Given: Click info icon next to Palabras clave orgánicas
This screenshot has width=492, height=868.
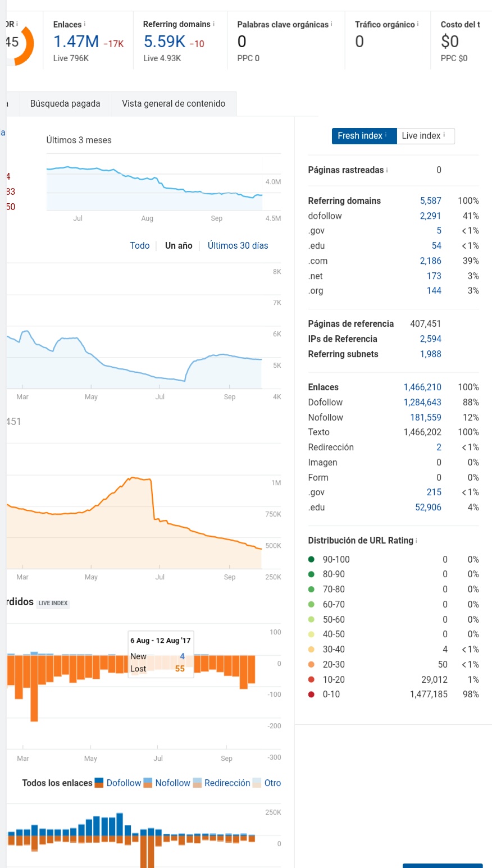Looking at the screenshot, I should pos(331,24).
